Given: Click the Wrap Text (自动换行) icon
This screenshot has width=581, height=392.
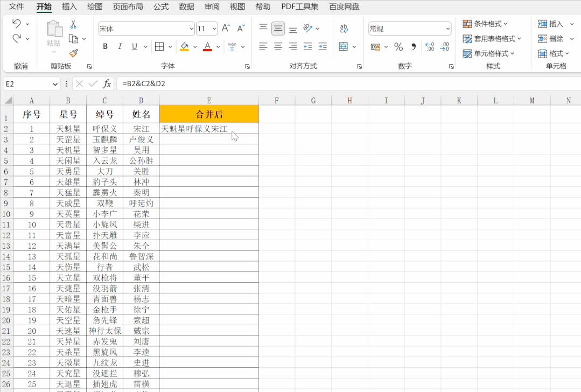Looking at the screenshot, I should point(344,28).
